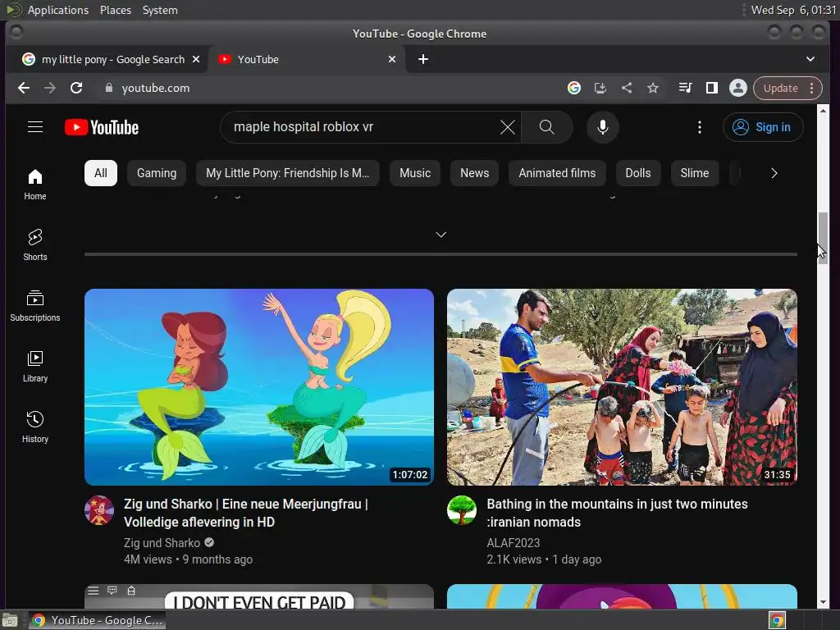This screenshot has width=840, height=630.
Task: Open the I DON'T EVEN GET PAID thumbnail
Action: 259,596
